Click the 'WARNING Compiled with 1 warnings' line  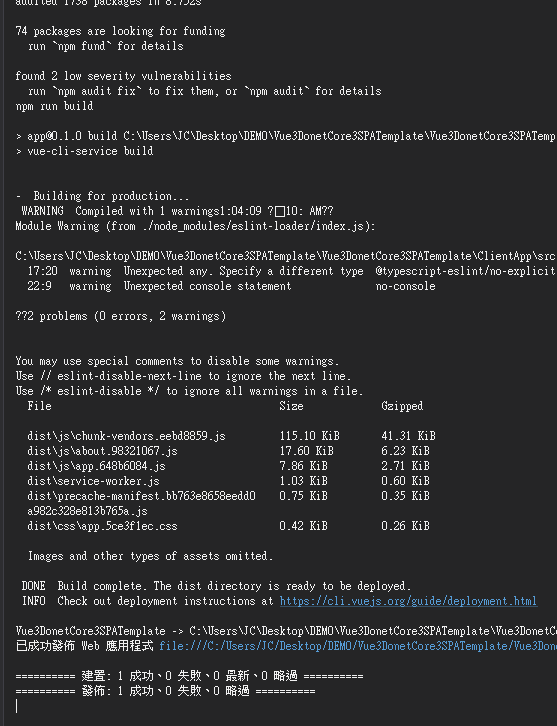174,211
